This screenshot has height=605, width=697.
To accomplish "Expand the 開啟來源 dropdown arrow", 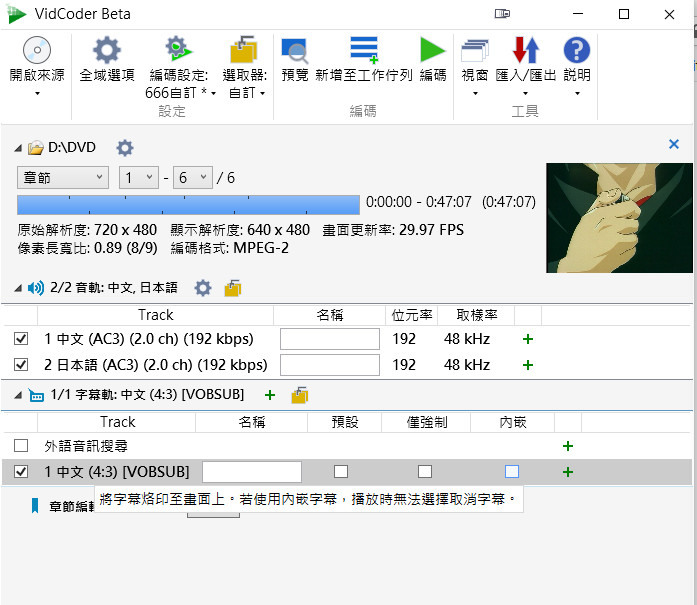I will coord(37,93).
